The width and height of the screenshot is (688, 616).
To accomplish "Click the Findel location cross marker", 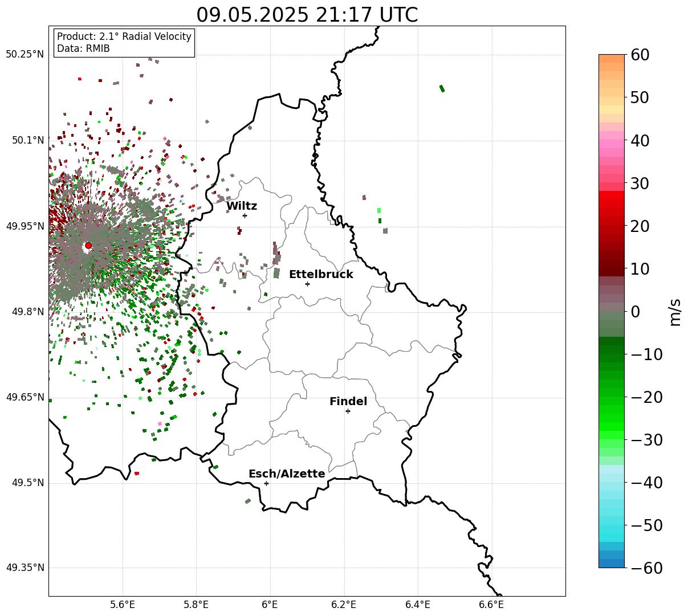I will tap(348, 411).
